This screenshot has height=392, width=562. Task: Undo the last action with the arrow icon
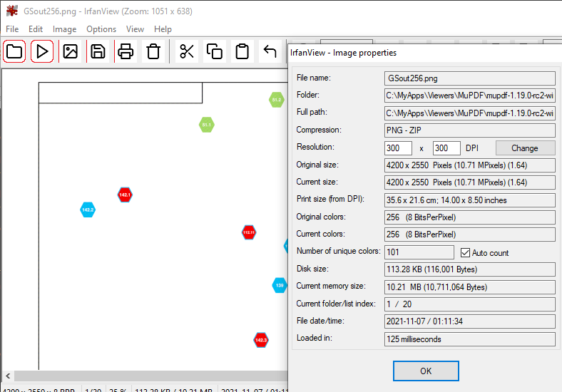click(270, 51)
